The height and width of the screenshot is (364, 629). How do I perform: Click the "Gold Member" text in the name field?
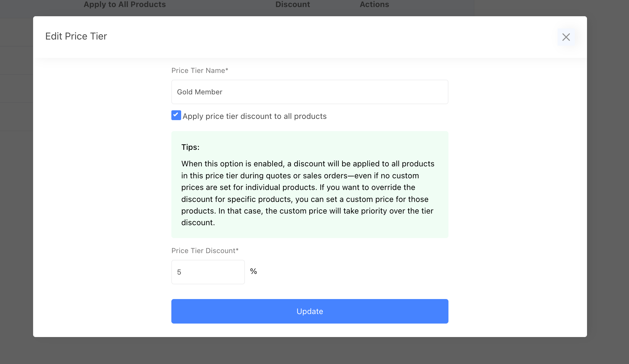coord(200,92)
